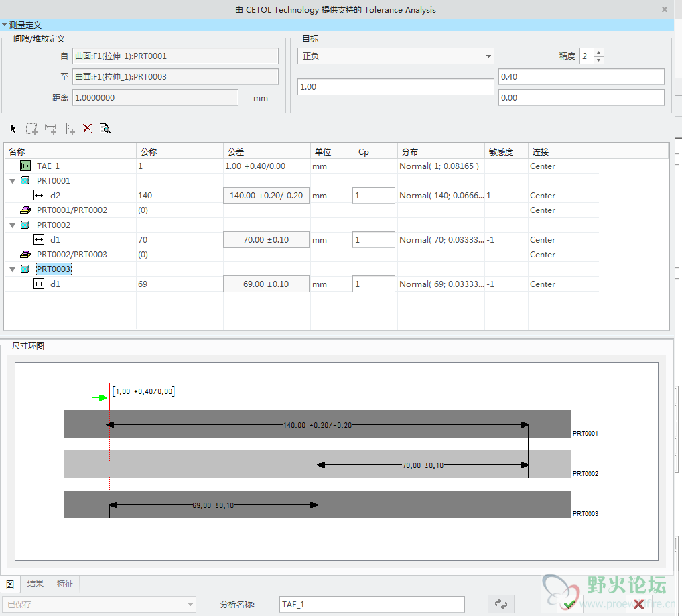This screenshot has height=616, width=682.
Task: Click the 分析名称 TAE_1 name field
Action: pos(372,604)
